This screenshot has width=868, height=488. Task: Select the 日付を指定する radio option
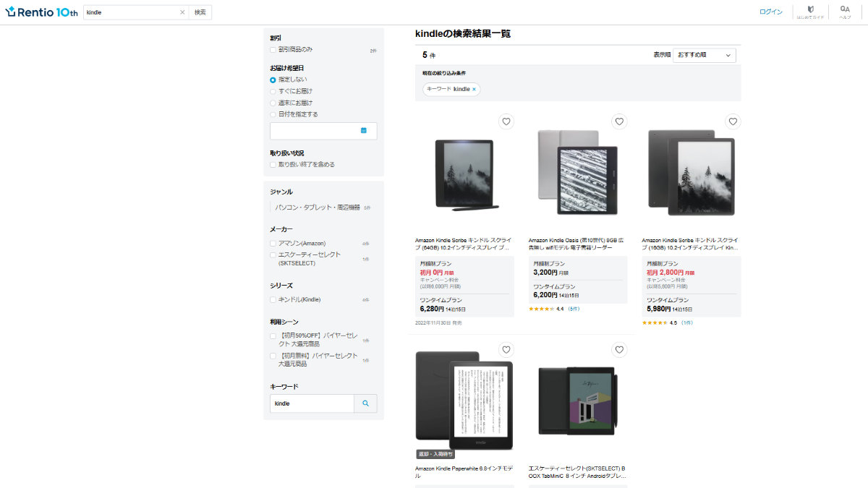point(273,114)
